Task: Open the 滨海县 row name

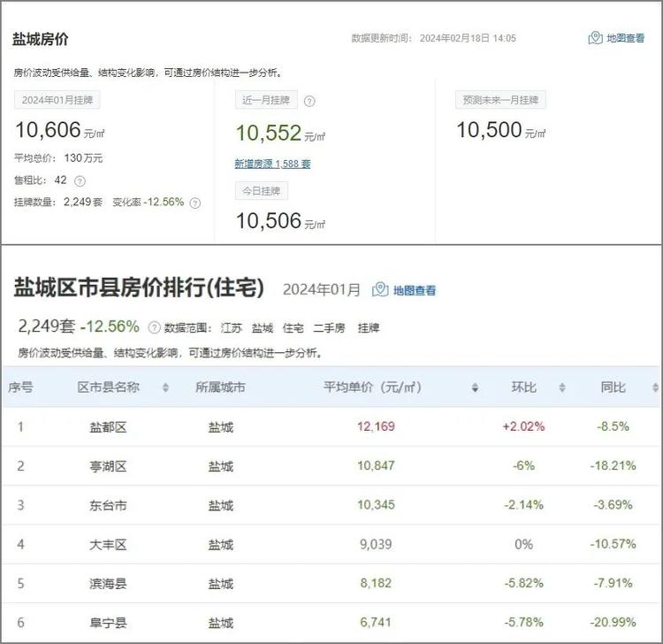Action: coord(108,584)
